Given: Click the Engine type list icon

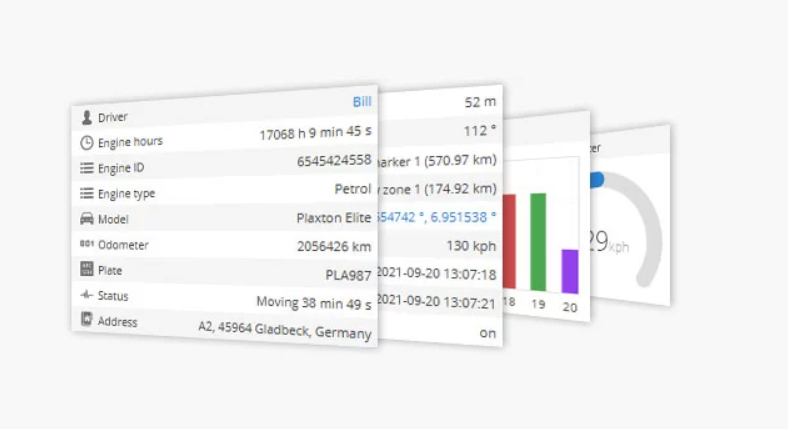Looking at the screenshot, I should click(x=86, y=193).
